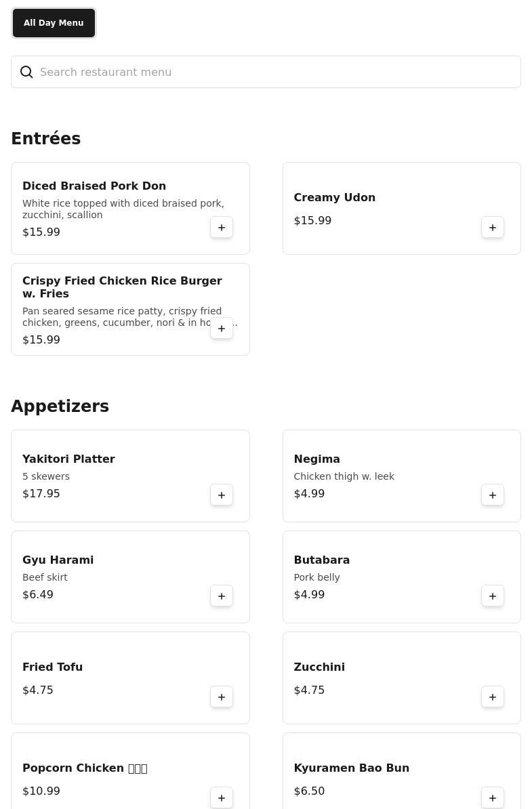Add Butabara pork belly to cart

coord(493,596)
